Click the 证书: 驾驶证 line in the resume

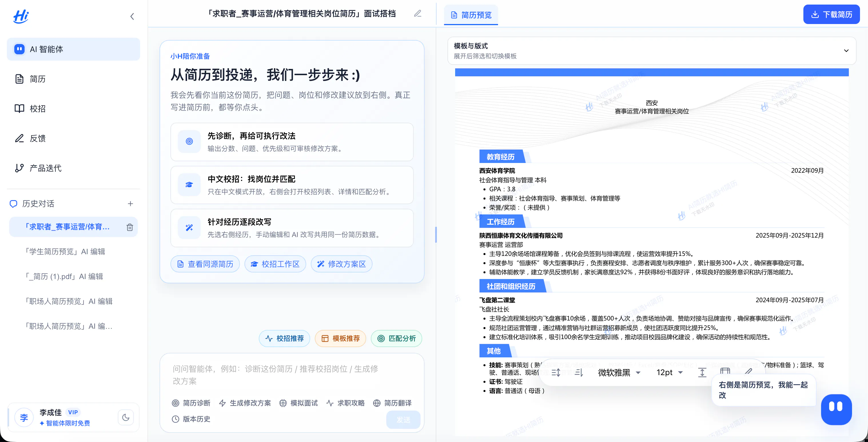(506, 381)
